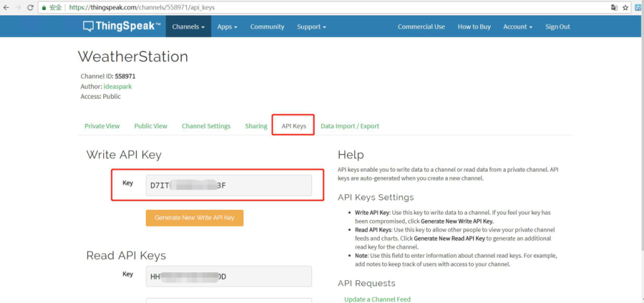The image size is (644, 303).
Task: Click the Help heading
Action: point(351,155)
